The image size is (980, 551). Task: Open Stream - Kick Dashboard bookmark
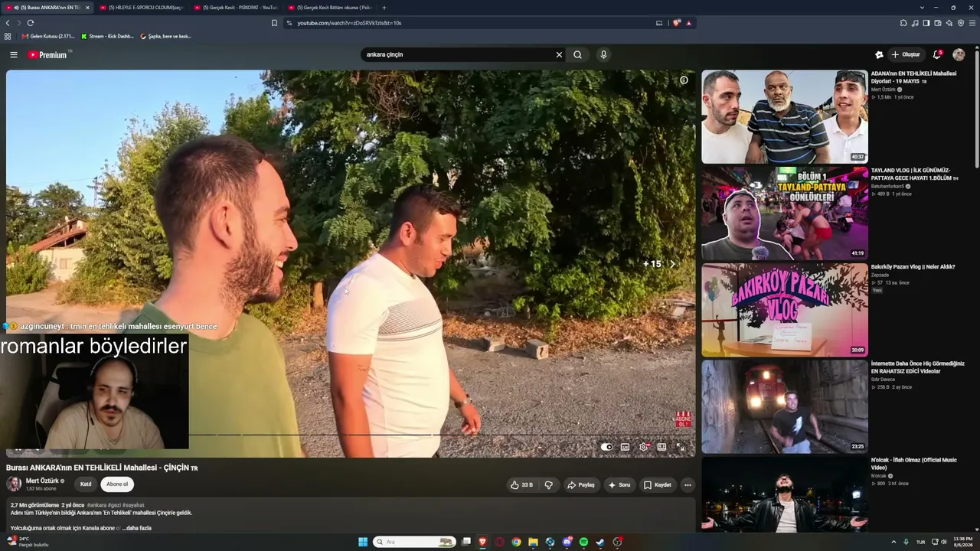tap(108, 36)
